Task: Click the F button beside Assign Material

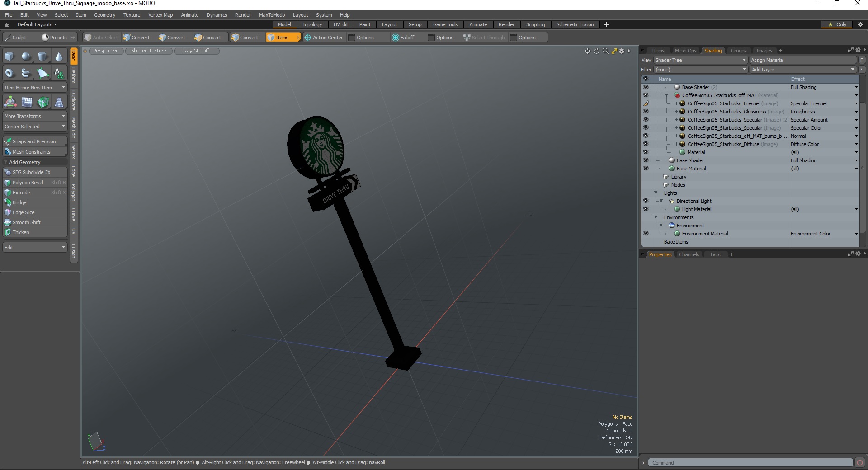Action: [862, 60]
